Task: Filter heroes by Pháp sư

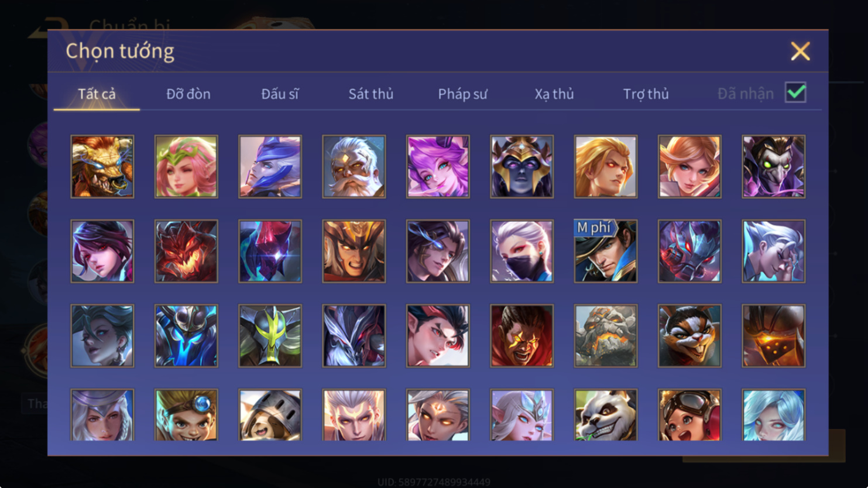Action: (462, 94)
